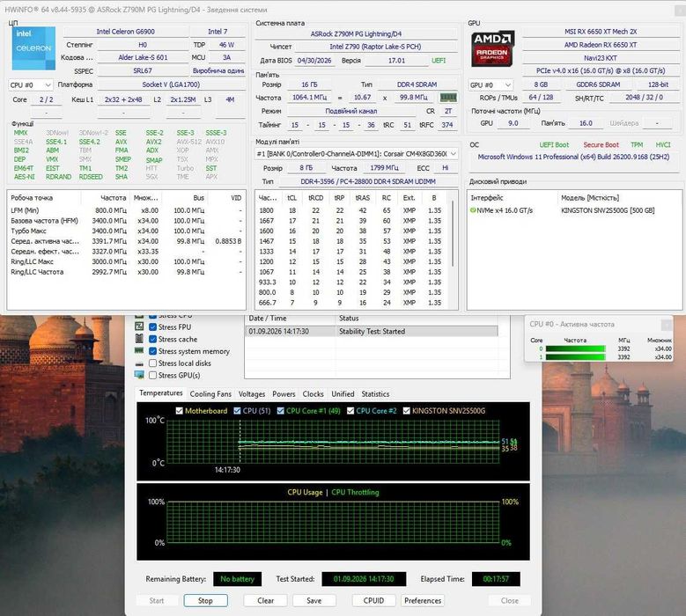This screenshot has width=686, height=616.
Task: Click the 1800 MHz XMP timing row
Action: pyautogui.click(x=351, y=210)
